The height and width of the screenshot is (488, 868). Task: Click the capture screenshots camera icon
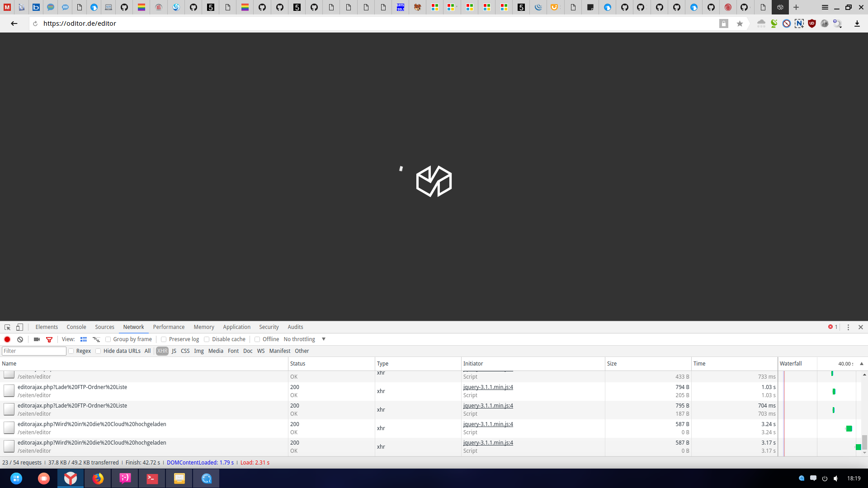point(37,339)
